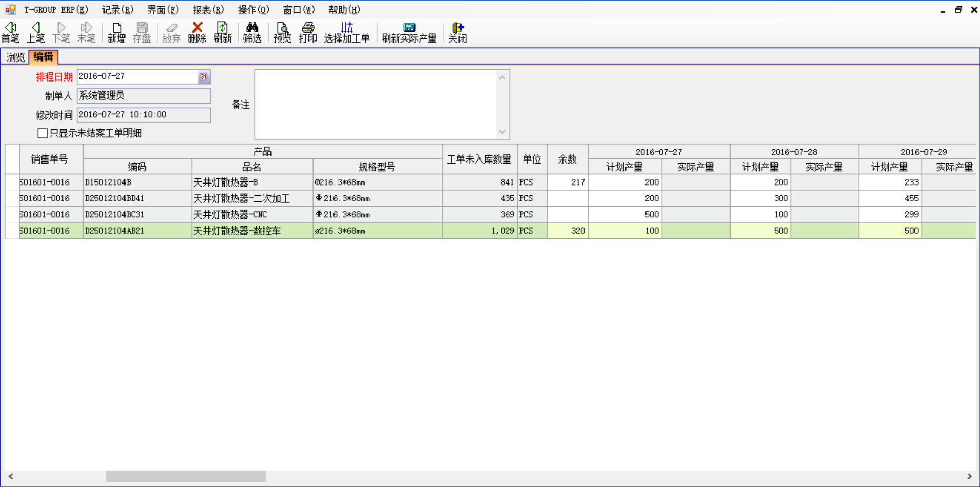The image size is (980, 487).
Task: Click the 备注 text area
Action: tap(377, 105)
